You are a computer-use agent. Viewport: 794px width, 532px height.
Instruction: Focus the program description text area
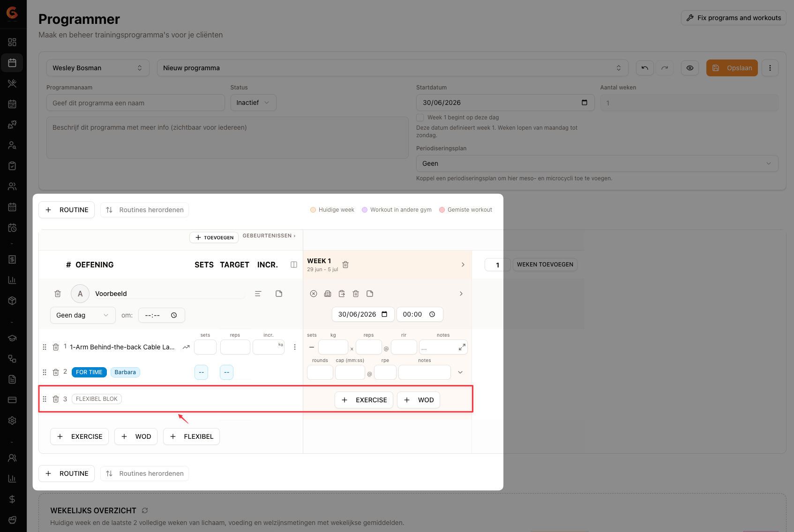(227, 138)
